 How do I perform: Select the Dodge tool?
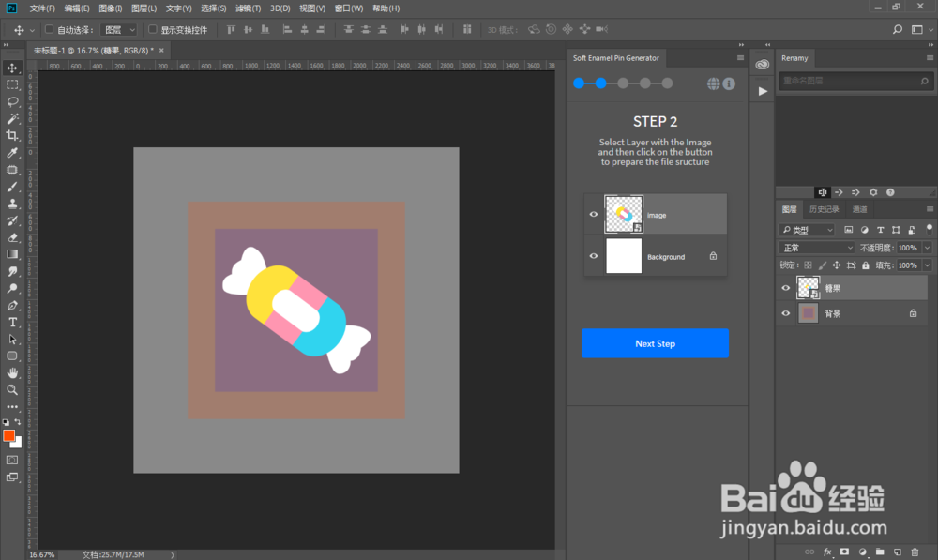tap(12, 288)
